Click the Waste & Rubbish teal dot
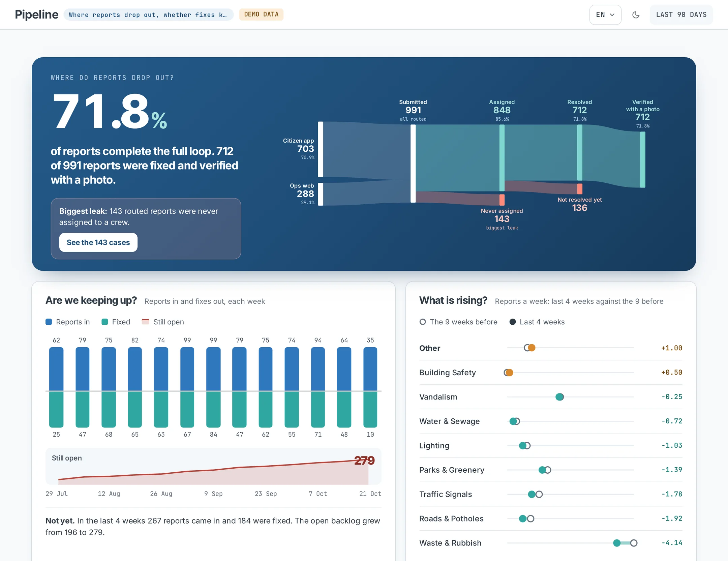Screen dimensions: 728x561 pyautogui.click(x=617, y=543)
